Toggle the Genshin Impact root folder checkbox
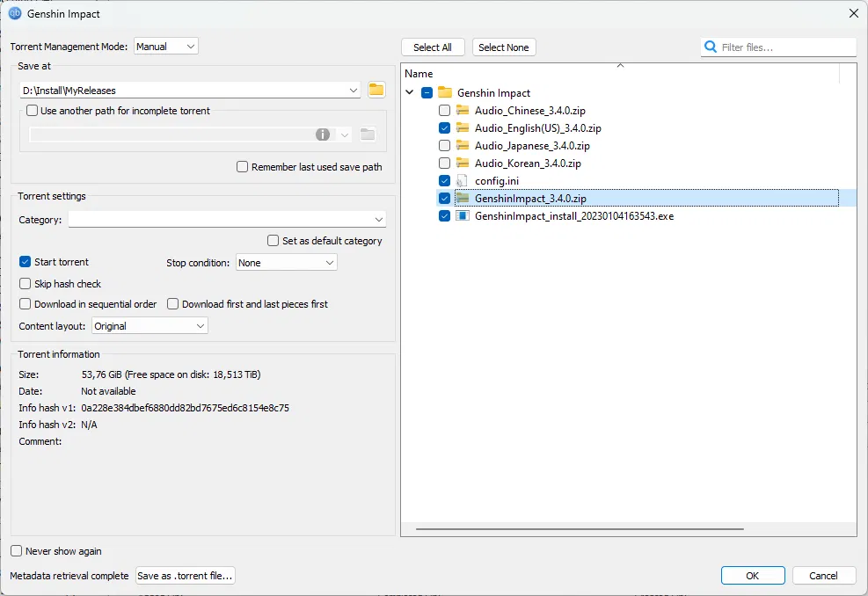This screenshot has height=596, width=868. point(427,92)
